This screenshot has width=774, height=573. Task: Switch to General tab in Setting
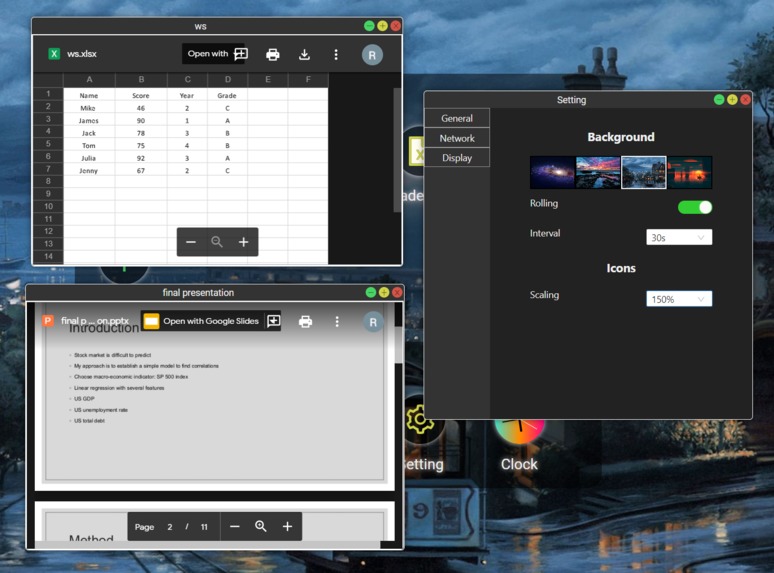click(457, 118)
